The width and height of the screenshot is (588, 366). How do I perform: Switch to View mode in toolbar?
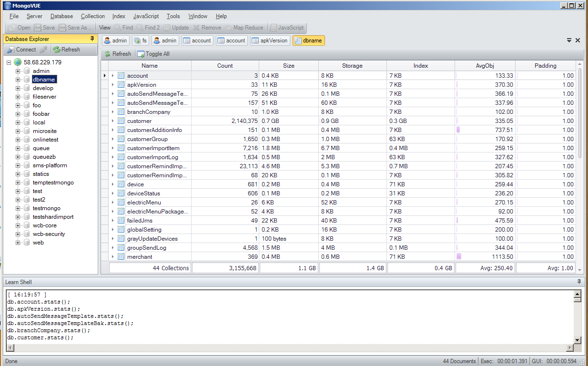click(x=105, y=28)
